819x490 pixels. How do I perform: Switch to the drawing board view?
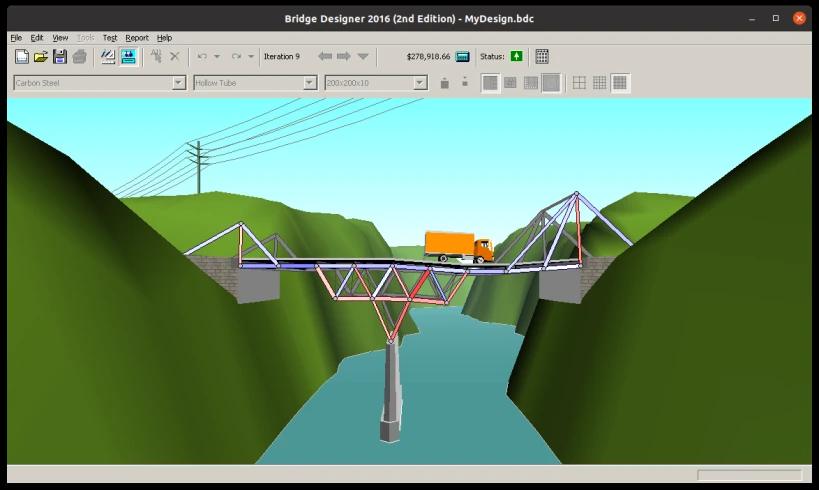point(108,56)
